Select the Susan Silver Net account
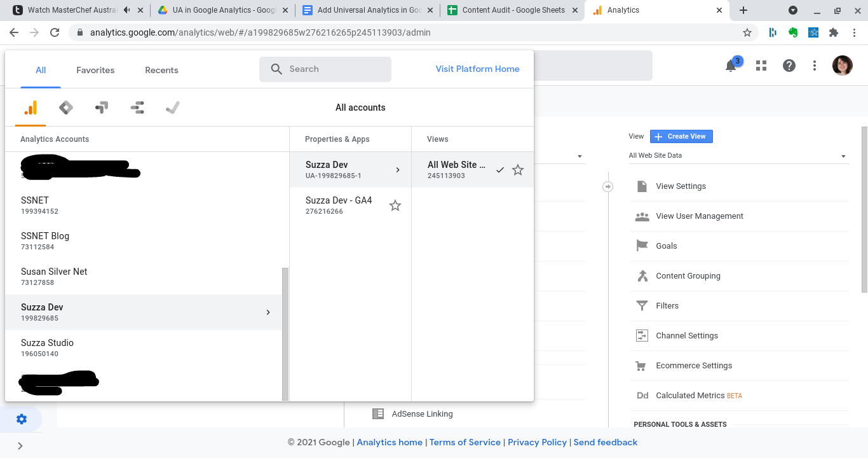868x458 pixels. tap(144, 277)
